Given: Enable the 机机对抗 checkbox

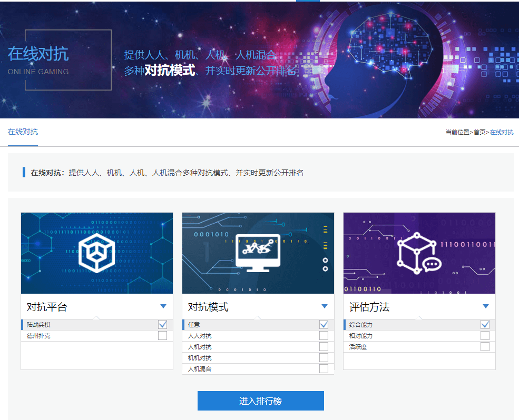Looking at the screenshot, I should tap(324, 358).
